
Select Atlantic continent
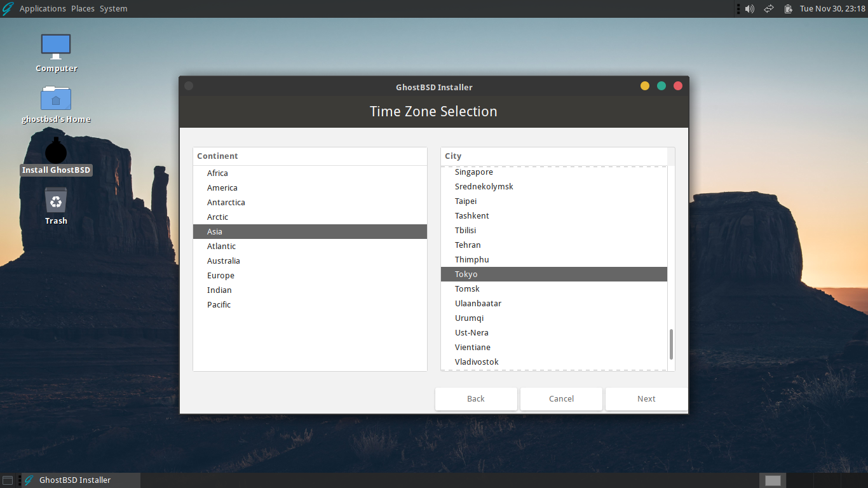pyautogui.click(x=310, y=247)
